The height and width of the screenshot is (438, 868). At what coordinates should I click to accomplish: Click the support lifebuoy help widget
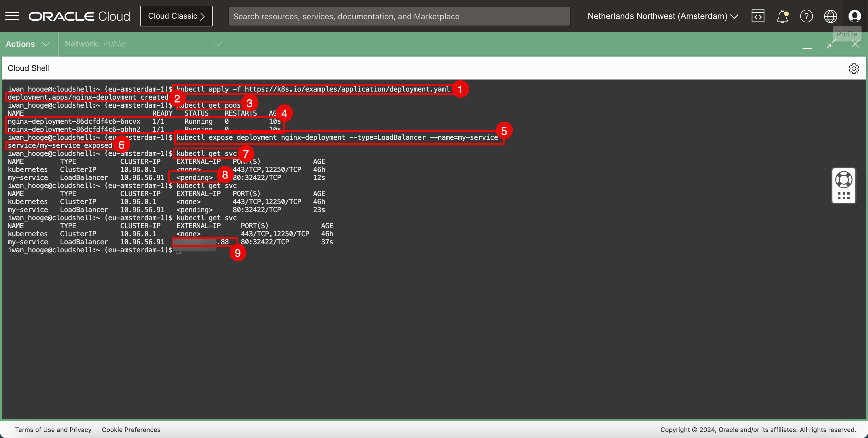coord(844,180)
